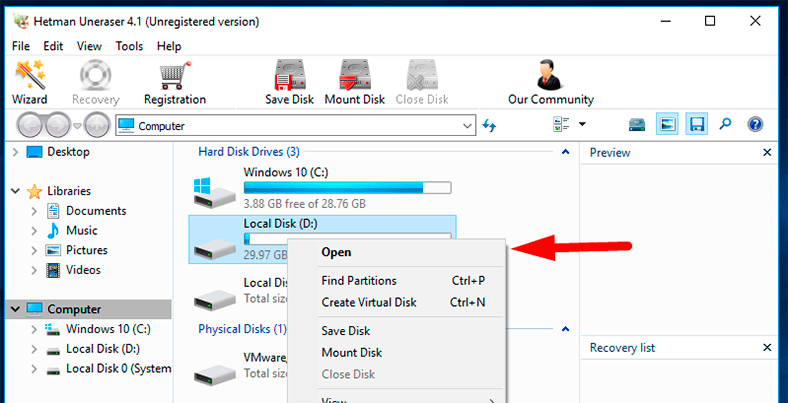The width and height of the screenshot is (788, 403).
Task: Click the app logo in title bar
Action: pyautogui.click(x=20, y=21)
